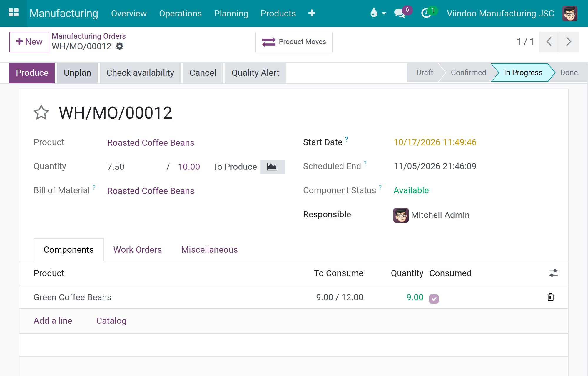This screenshot has width=588, height=376.
Task: Open the Operations menu
Action: coord(180,13)
